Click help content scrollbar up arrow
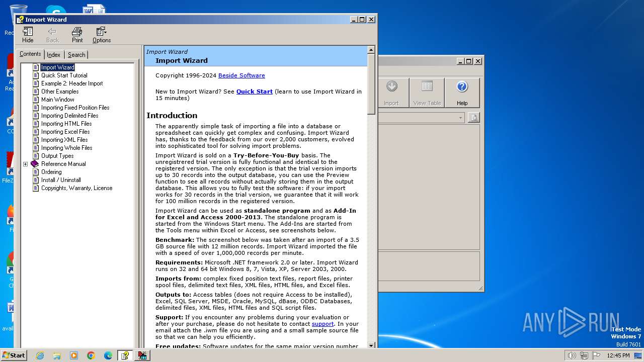The image size is (644, 362). tap(371, 50)
